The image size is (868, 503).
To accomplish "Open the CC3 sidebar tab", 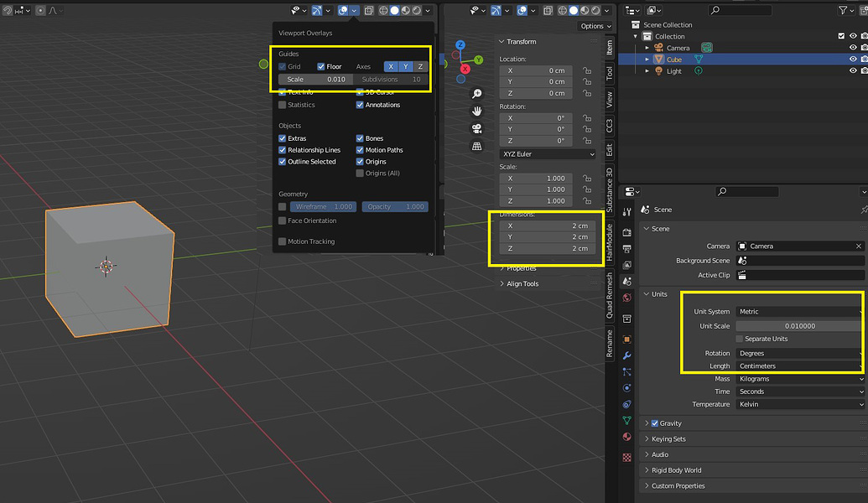I will 610,126.
